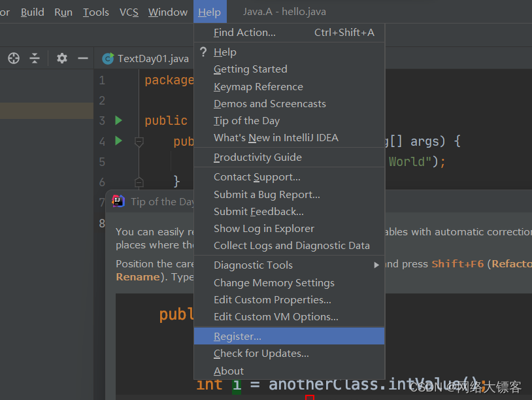The width and height of the screenshot is (532, 400).
Task: Click IntelliJ logo in Tip of the Day dialog
Action: 118,201
